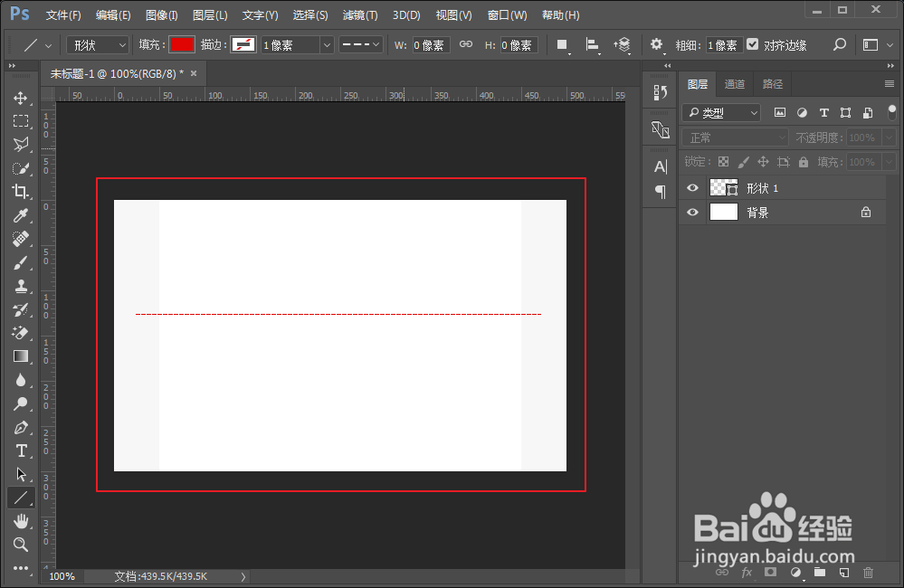Select the Rectangular Marquee tool
The width and height of the screenshot is (904, 588).
click(x=21, y=121)
